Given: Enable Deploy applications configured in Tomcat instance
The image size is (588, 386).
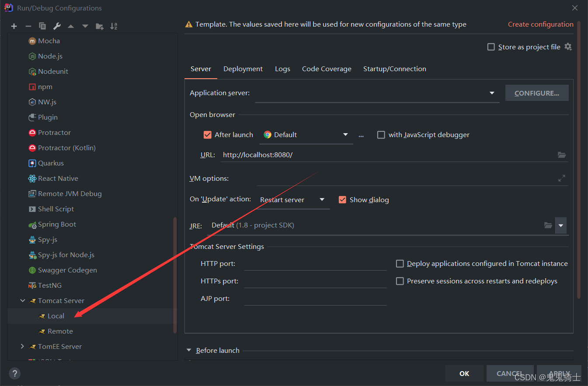Looking at the screenshot, I should (400, 264).
